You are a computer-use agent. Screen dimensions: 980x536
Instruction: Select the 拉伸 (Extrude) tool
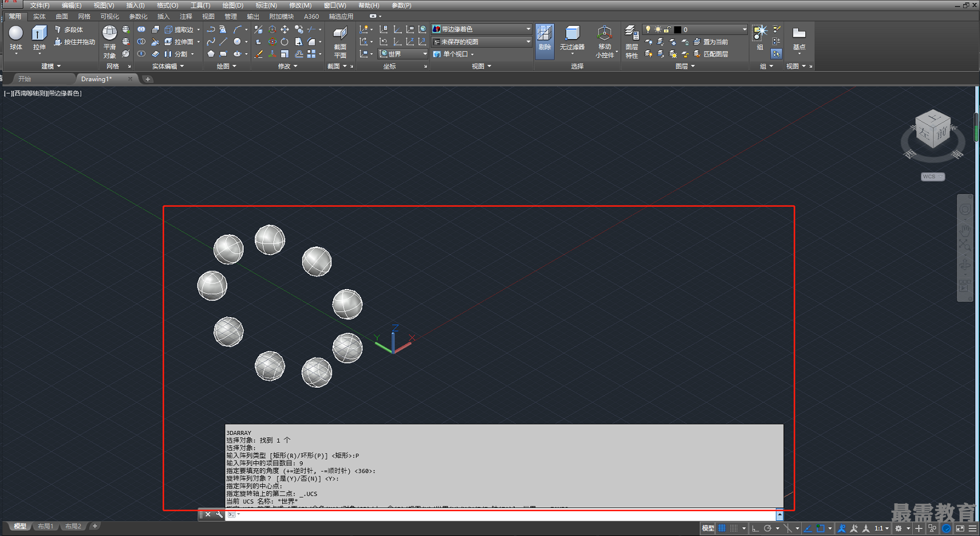click(x=39, y=39)
